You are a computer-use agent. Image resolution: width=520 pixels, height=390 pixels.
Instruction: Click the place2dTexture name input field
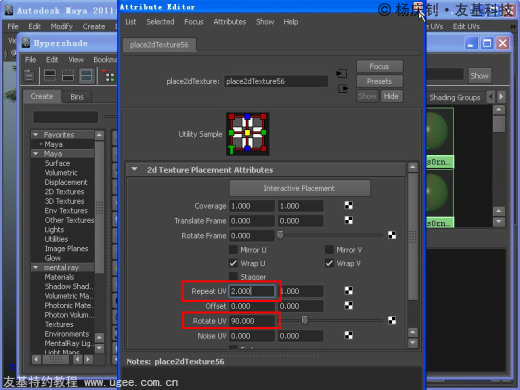click(x=276, y=81)
